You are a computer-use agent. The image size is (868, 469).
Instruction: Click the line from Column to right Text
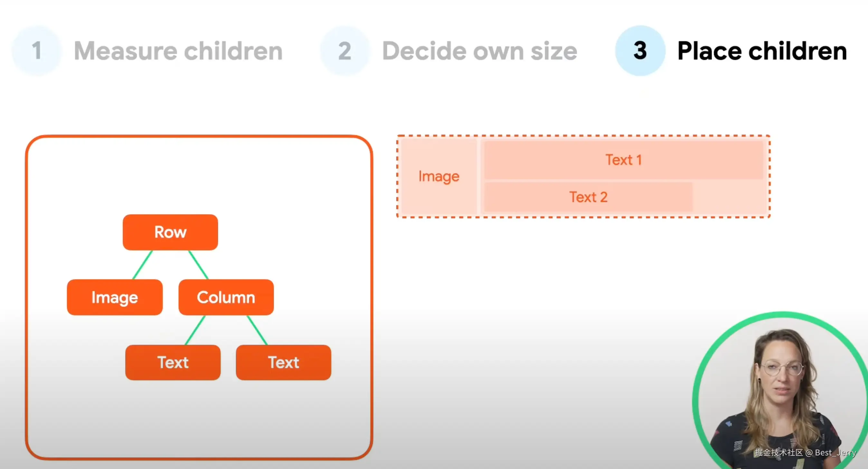(258, 330)
